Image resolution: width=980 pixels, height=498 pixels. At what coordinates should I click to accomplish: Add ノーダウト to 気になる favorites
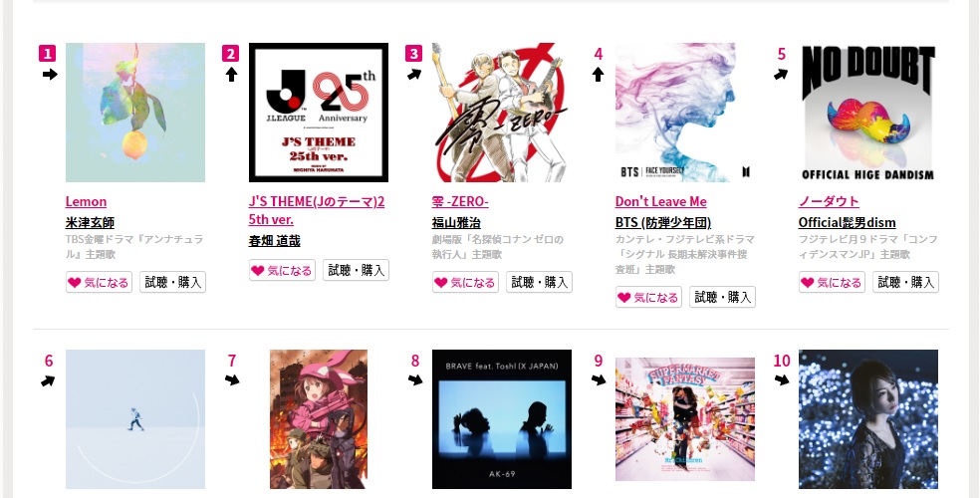(x=832, y=283)
